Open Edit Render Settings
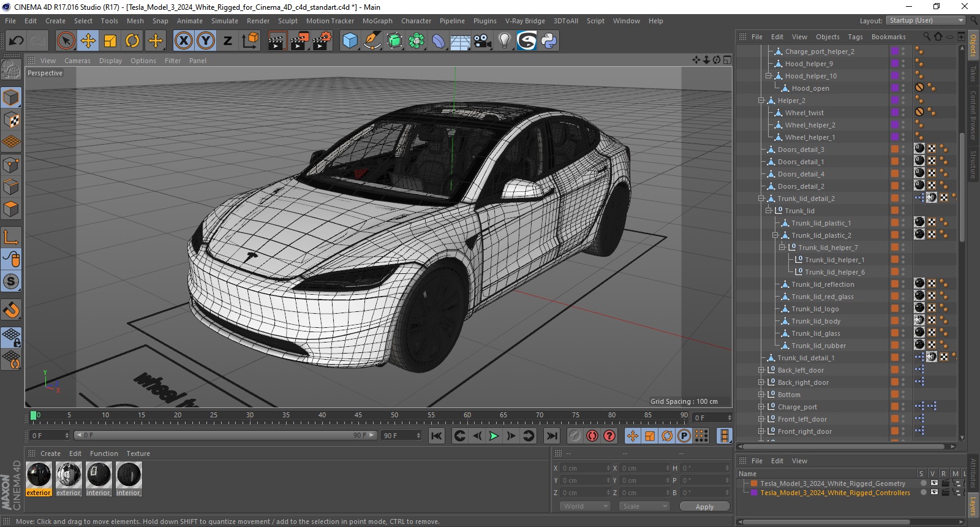Image resolution: width=980 pixels, height=527 pixels. pyautogui.click(x=322, y=41)
